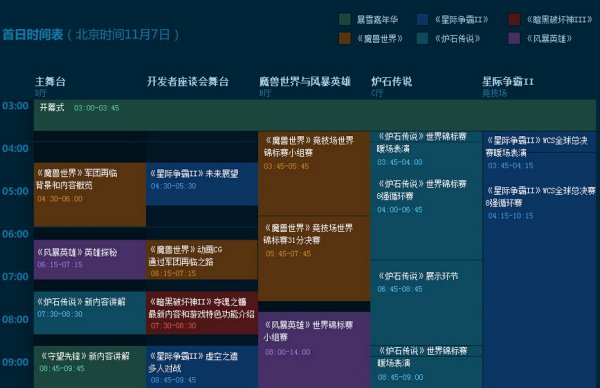Select the 星际争霸II column header
Screen dimensions: 600x388
pyautogui.click(x=508, y=82)
